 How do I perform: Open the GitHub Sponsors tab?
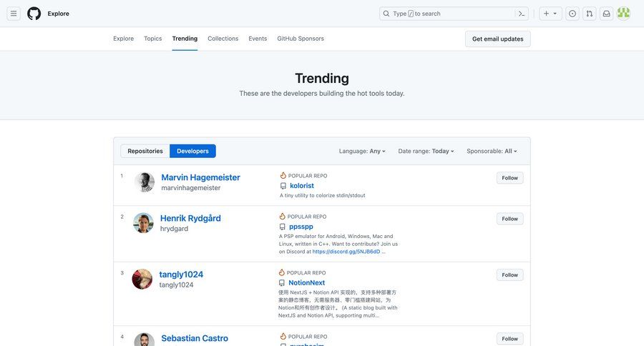coord(301,39)
